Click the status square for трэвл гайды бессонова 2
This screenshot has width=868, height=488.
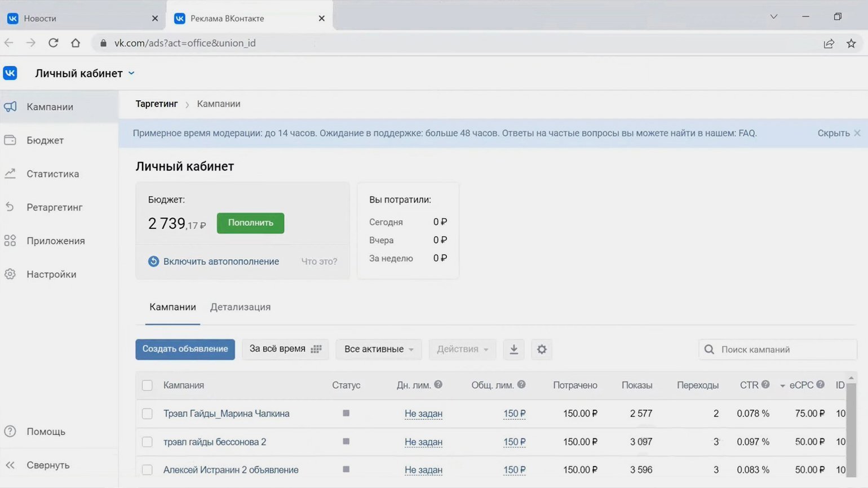pyautogui.click(x=346, y=441)
